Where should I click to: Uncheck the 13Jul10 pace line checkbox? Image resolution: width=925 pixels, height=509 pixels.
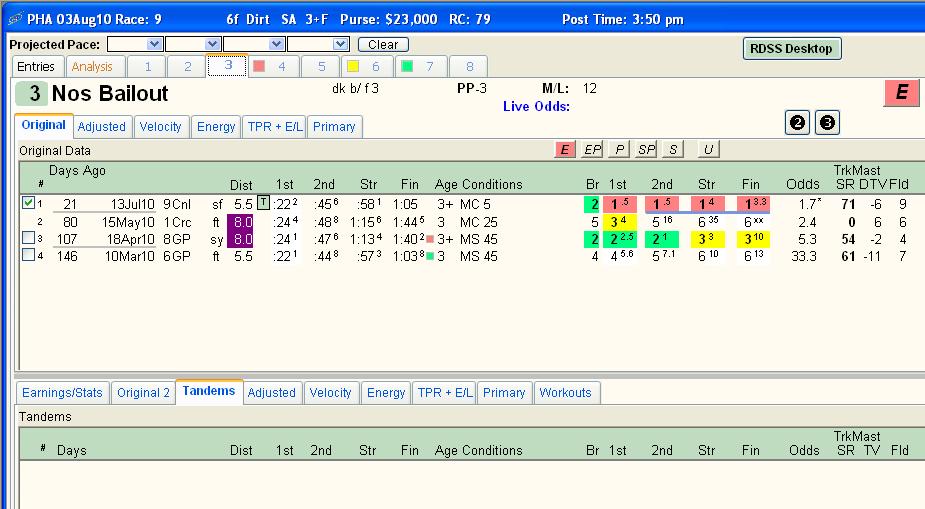28,203
